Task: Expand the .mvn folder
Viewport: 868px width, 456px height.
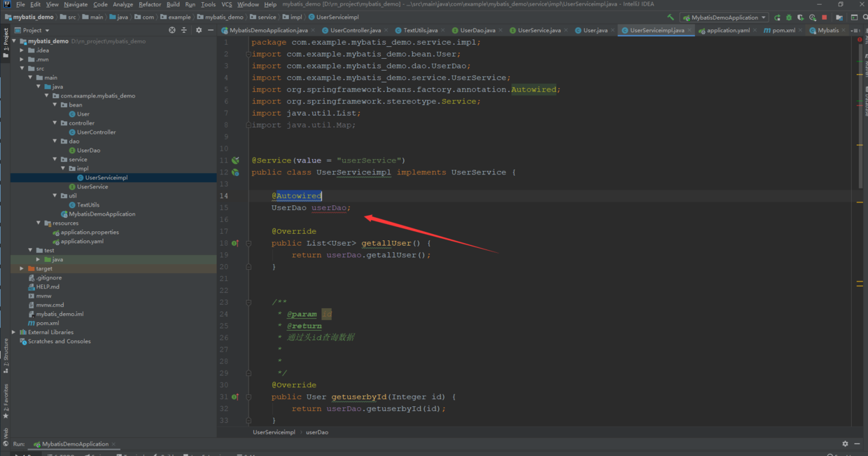Action: click(x=22, y=60)
